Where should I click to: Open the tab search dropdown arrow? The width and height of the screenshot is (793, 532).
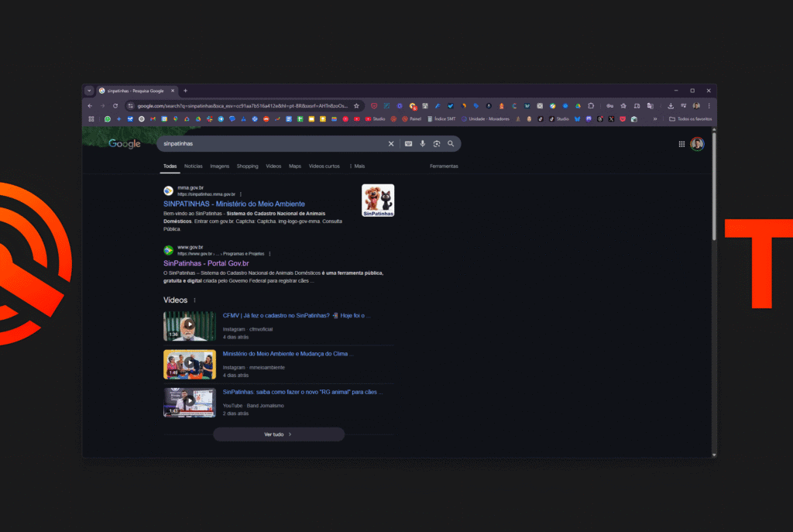click(x=89, y=91)
